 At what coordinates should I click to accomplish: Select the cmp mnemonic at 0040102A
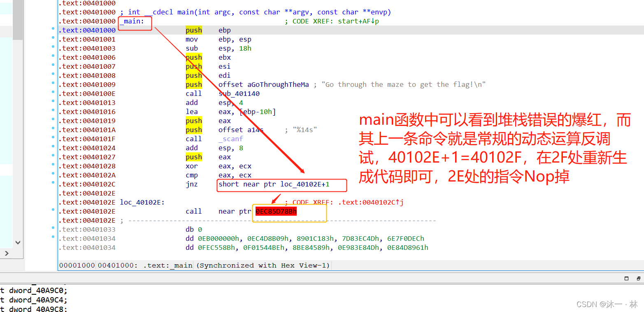(x=192, y=175)
